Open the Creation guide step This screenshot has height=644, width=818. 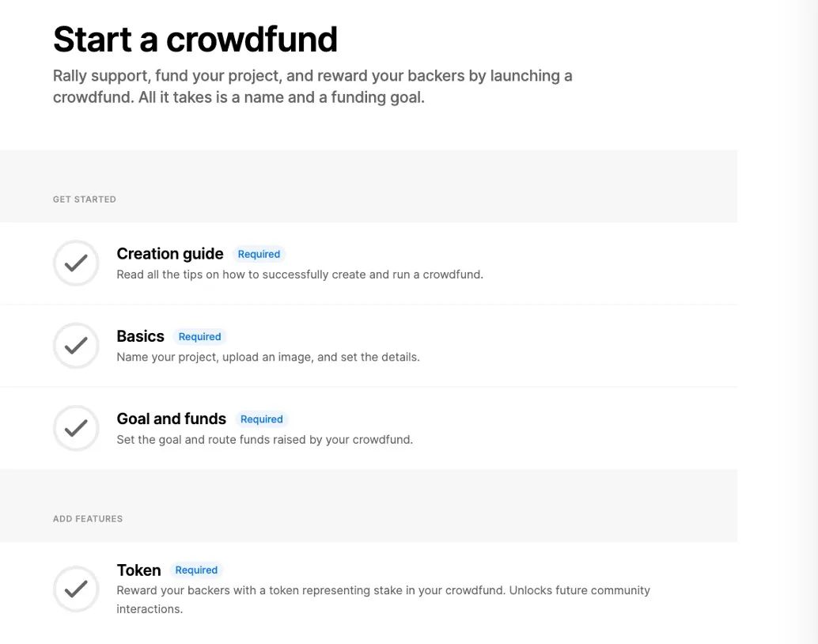(170, 254)
